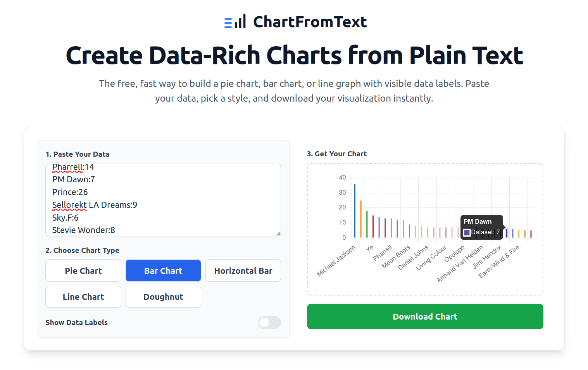This screenshot has height=370, width=588.
Task: Click the textarea resize handle corner
Action: click(x=278, y=233)
